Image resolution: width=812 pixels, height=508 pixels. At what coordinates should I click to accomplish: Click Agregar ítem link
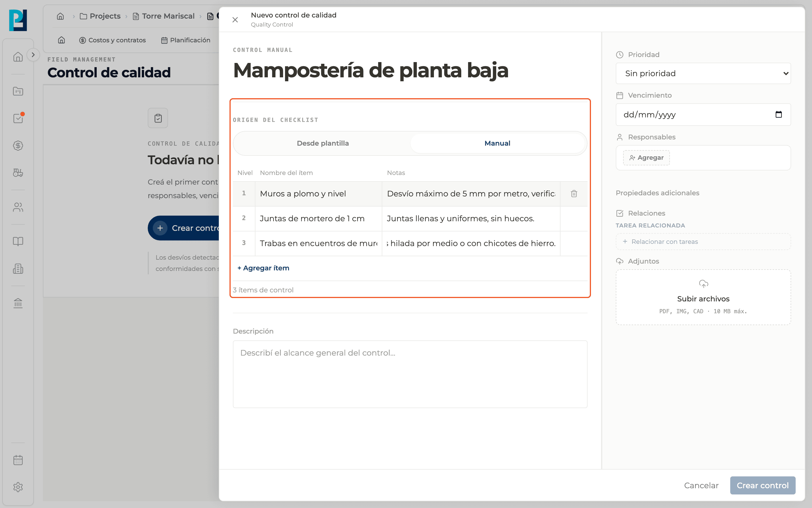click(263, 268)
